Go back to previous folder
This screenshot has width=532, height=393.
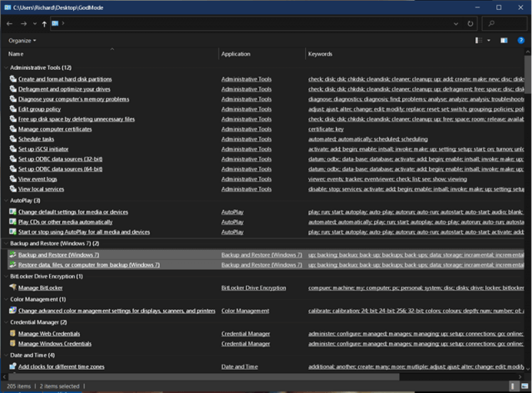coord(9,24)
